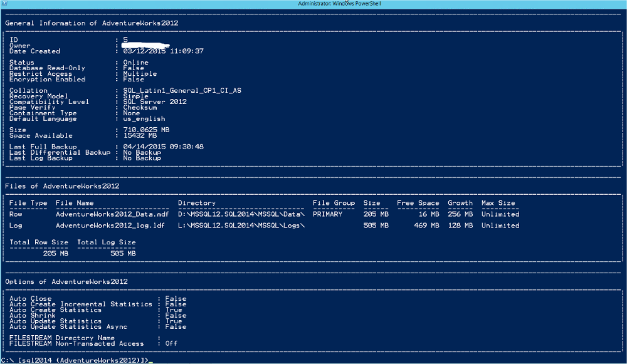Select the date value '03/12/2015 11:09:37'
Image resolution: width=627 pixels, height=364 pixels.
coord(163,51)
